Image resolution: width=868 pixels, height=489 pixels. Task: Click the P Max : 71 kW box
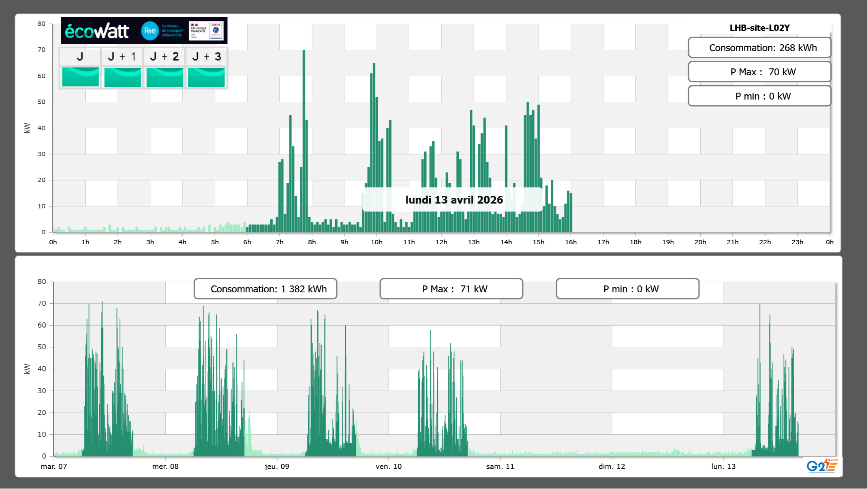451,289
